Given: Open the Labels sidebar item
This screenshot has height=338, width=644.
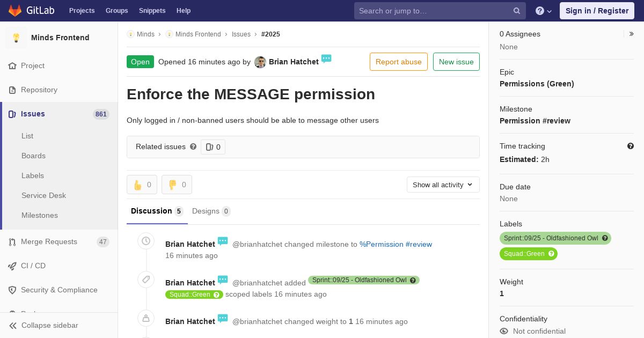Looking at the screenshot, I should click(x=33, y=176).
